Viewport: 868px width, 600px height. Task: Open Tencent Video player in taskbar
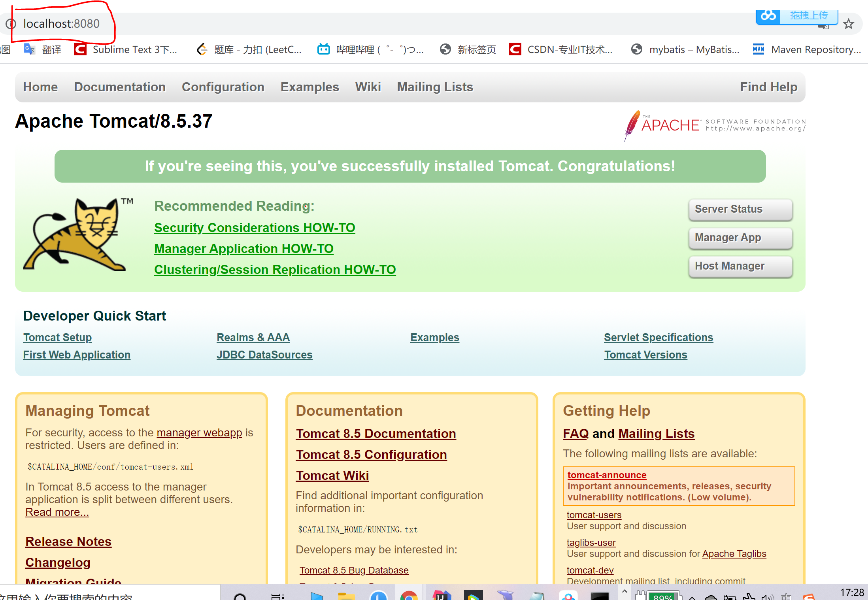(x=473, y=594)
